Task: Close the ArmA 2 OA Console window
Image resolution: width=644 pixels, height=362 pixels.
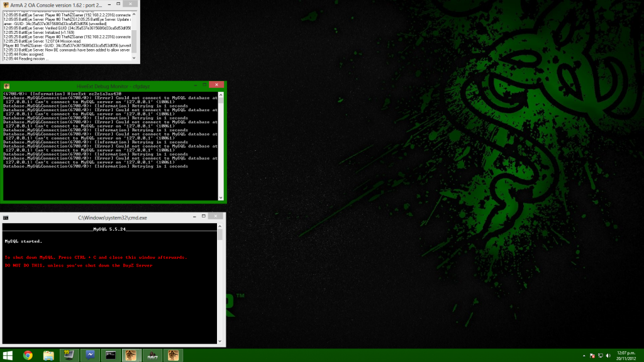Action: (x=131, y=4)
